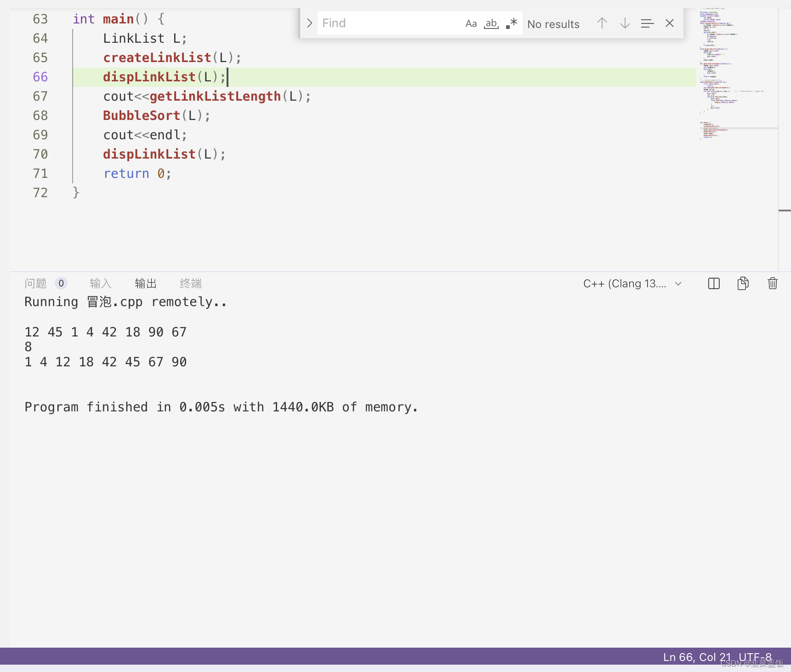791x672 pixels.
Task: Click UTF-8 encoding in status bar
Action: click(x=755, y=657)
